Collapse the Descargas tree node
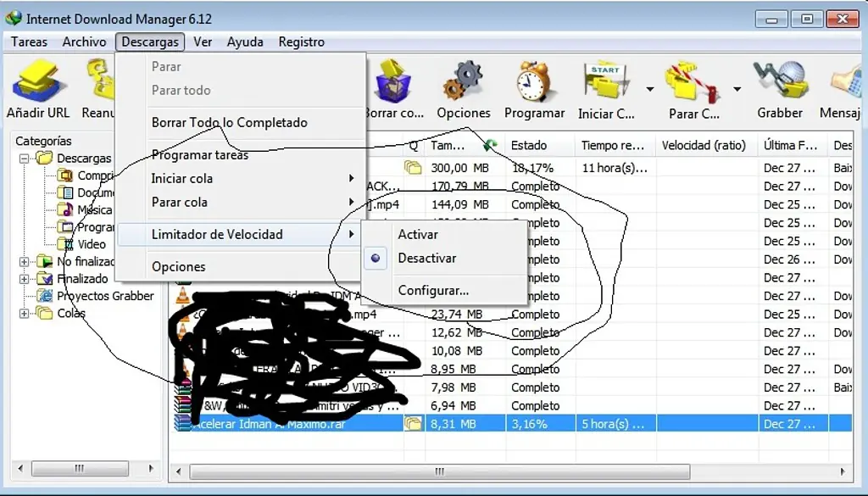This screenshot has width=868, height=496. click(x=24, y=159)
